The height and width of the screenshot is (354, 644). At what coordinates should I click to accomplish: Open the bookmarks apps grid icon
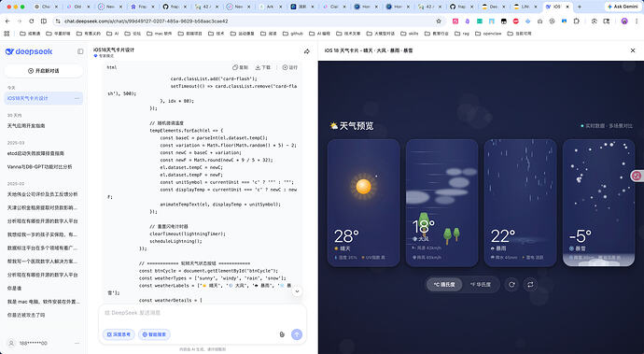coord(7,34)
